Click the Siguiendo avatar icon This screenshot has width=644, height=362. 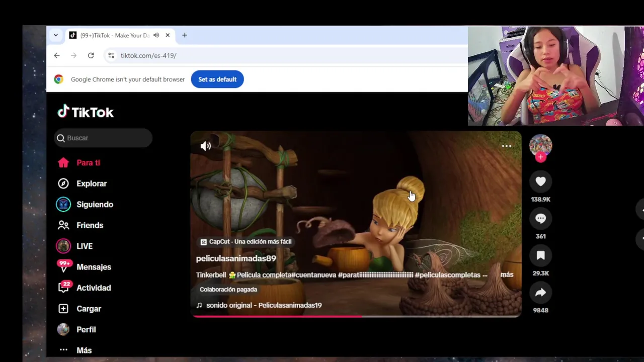click(x=63, y=204)
